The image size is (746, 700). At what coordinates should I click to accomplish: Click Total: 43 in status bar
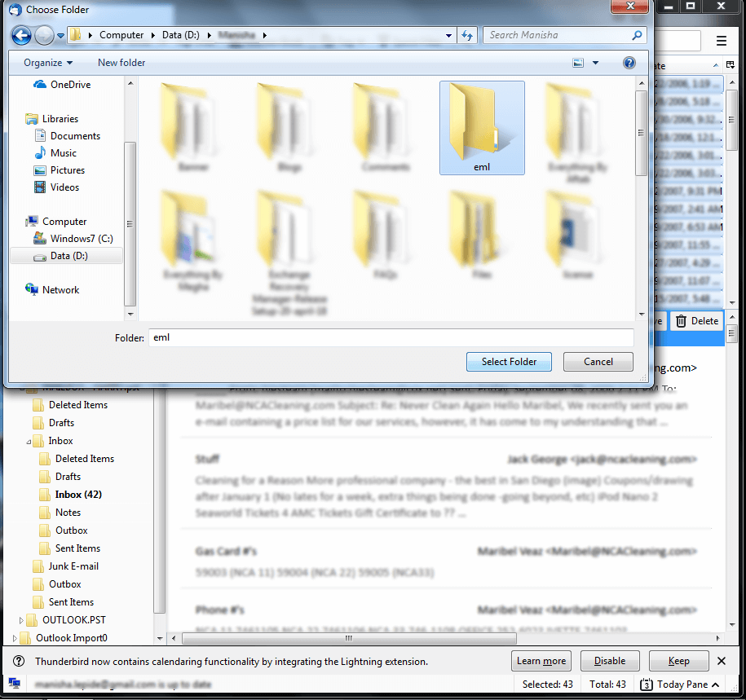[607, 685]
